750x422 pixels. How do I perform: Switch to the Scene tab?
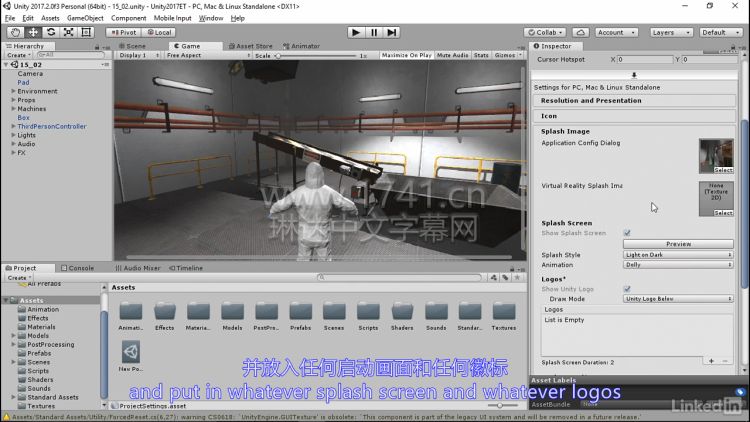133,46
